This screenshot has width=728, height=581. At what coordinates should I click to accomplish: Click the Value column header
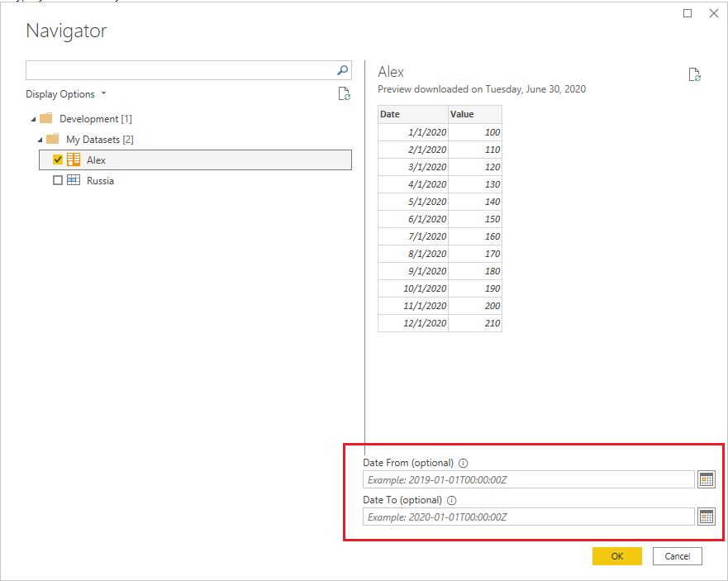(x=475, y=114)
